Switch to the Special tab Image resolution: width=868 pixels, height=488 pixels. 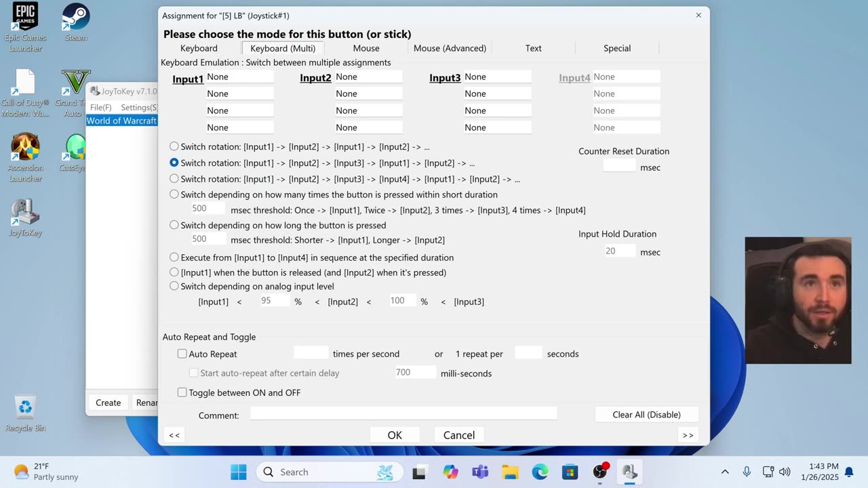pyautogui.click(x=617, y=48)
